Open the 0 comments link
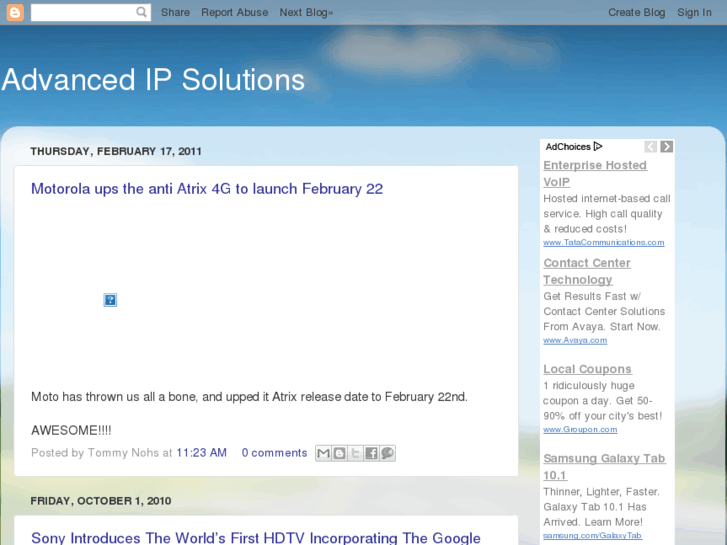Screen dimensions: 727x545 274,453
